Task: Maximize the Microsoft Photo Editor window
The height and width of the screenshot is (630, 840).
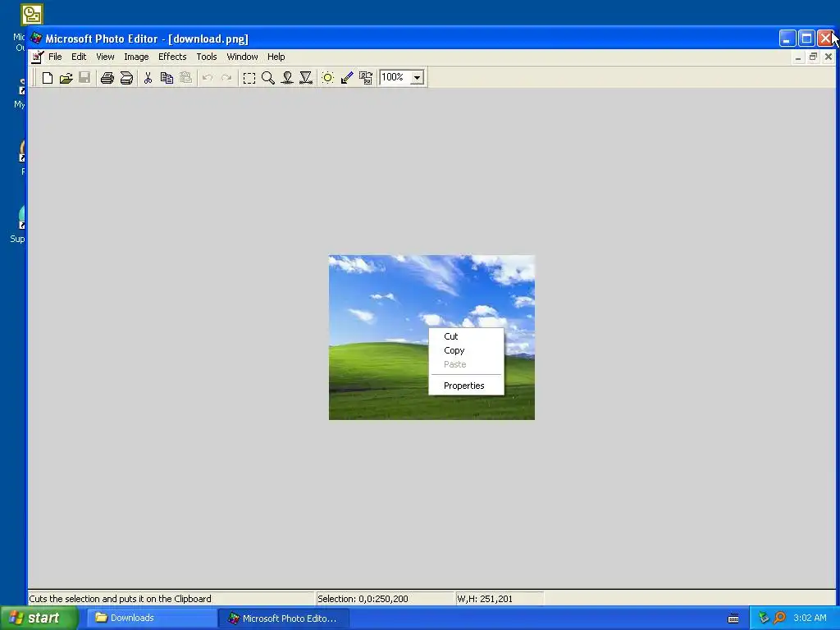Action: tap(806, 39)
